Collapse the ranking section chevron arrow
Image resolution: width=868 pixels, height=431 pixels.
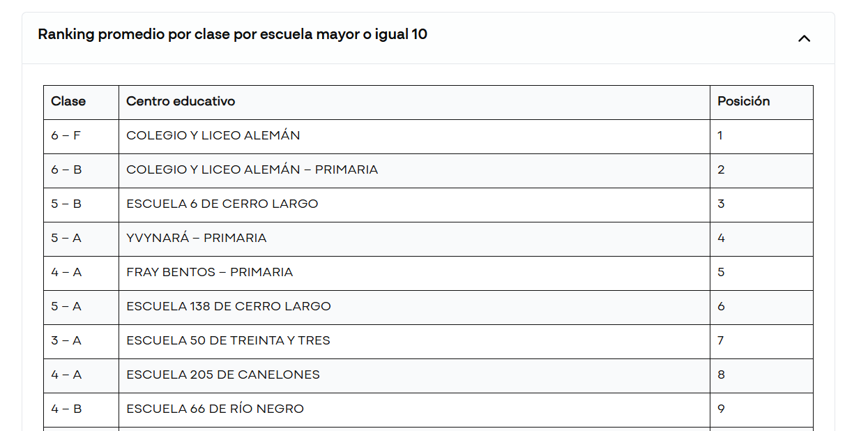pyautogui.click(x=804, y=38)
